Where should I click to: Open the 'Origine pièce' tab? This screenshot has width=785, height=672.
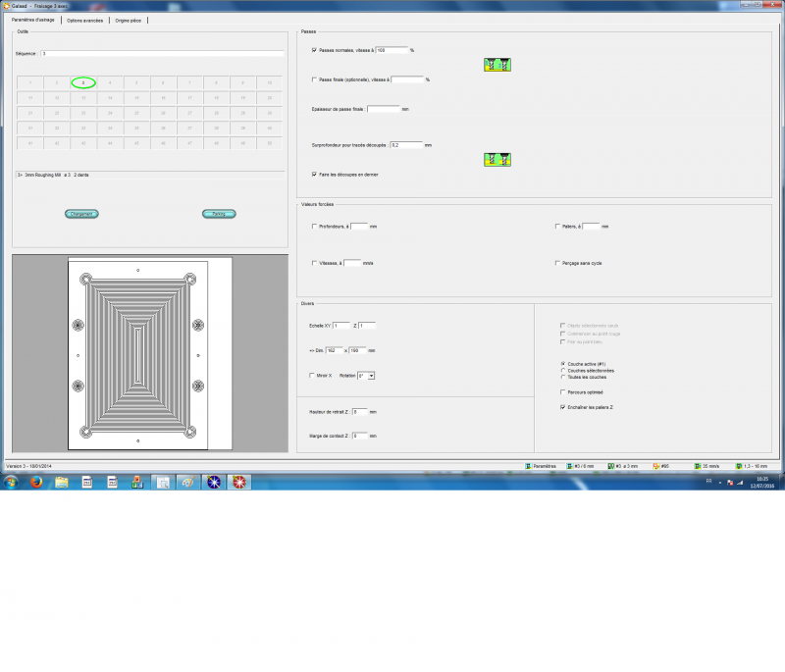click(x=128, y=20)
